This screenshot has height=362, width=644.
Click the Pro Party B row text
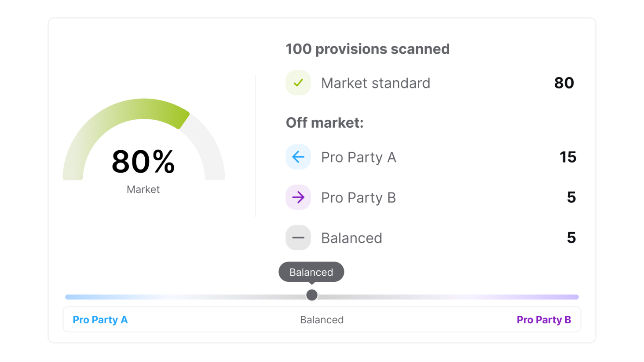point(359,198)
